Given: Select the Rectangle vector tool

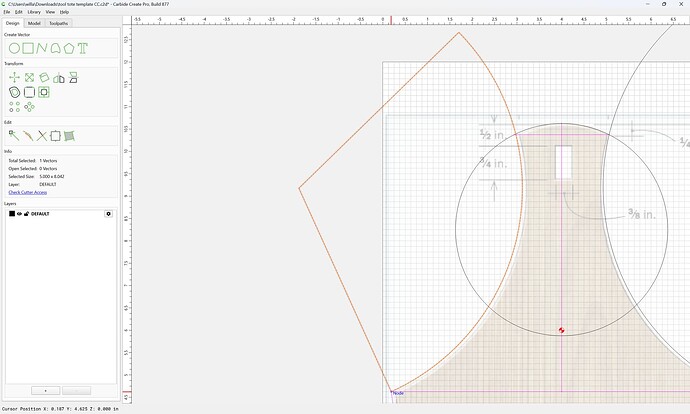Looking at the screenshot, I should (x=28, y=48).
